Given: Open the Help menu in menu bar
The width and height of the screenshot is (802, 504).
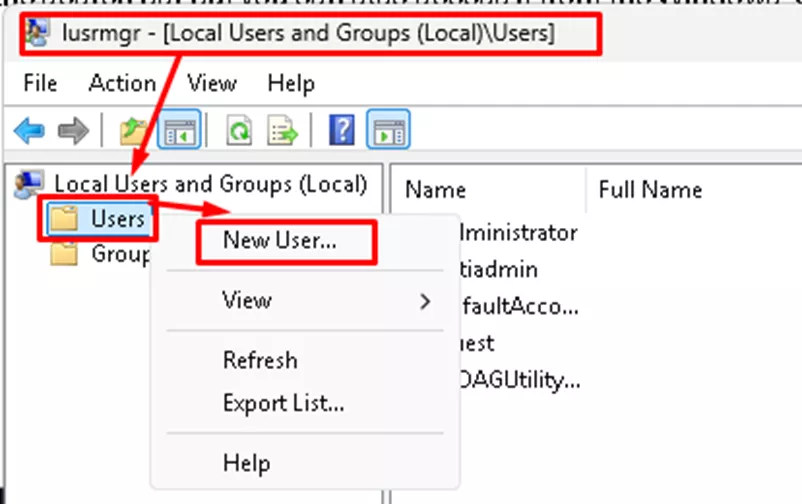Looking at the screenshot, I should pos(291,83).
